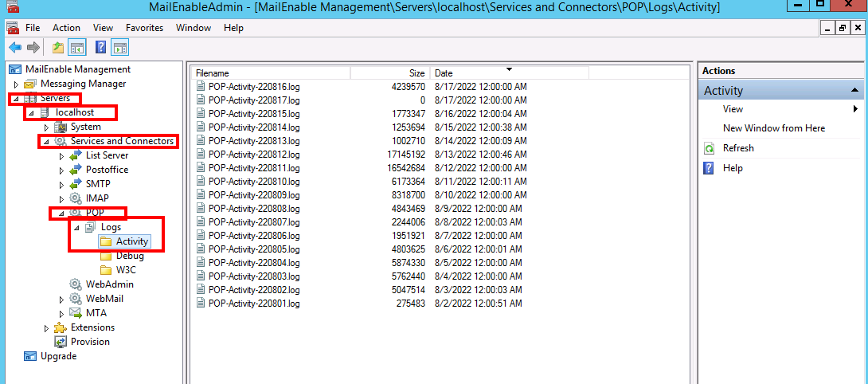Collapse the localhost node
Screen dimensions: 868x384
click(32, 113)
